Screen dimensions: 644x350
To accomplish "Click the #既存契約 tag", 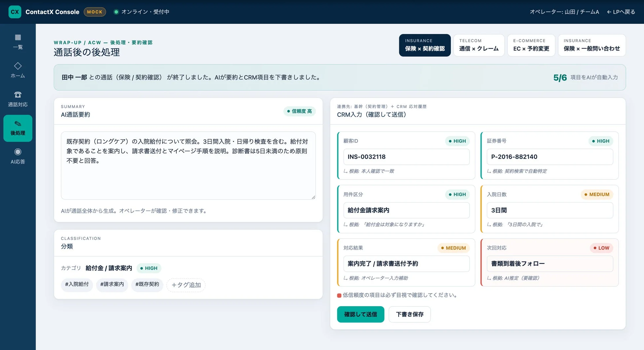I will 147,284.
